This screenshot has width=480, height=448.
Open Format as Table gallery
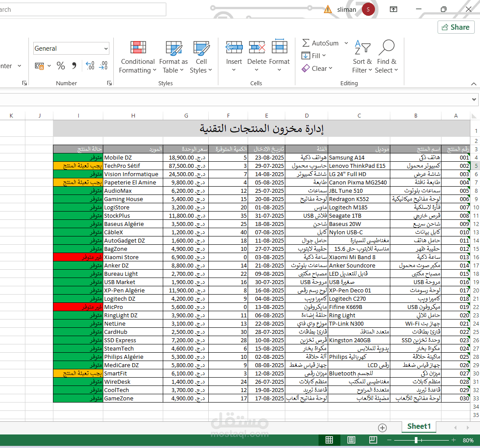pyautogui.click(x=173, y=57)
